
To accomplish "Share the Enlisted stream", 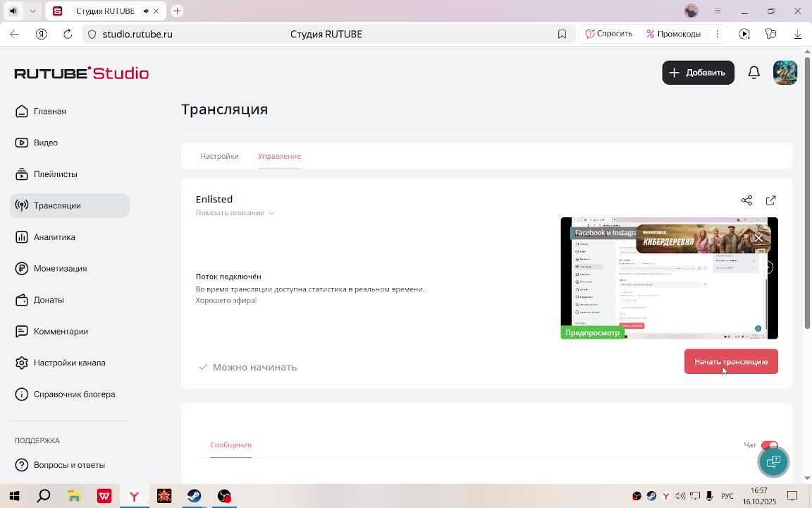I will pyautogui.click(x=746, y=200).
